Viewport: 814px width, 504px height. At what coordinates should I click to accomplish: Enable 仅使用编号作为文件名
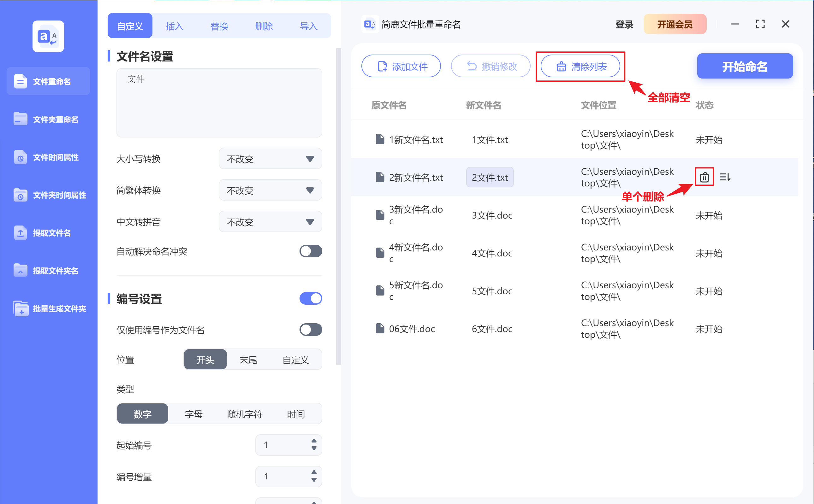[311, 330]
